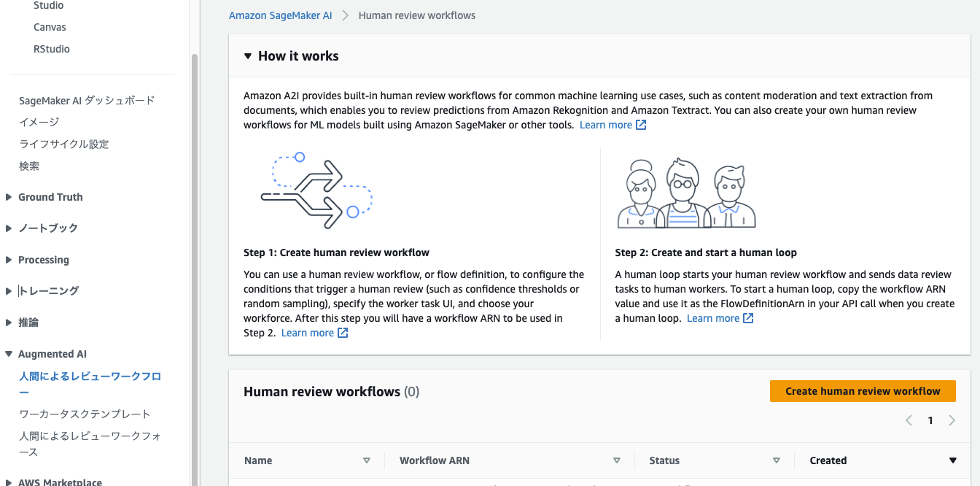
Task: Click external link icon beside 'other tools' Learn more
Action: (x=641, y=125)
